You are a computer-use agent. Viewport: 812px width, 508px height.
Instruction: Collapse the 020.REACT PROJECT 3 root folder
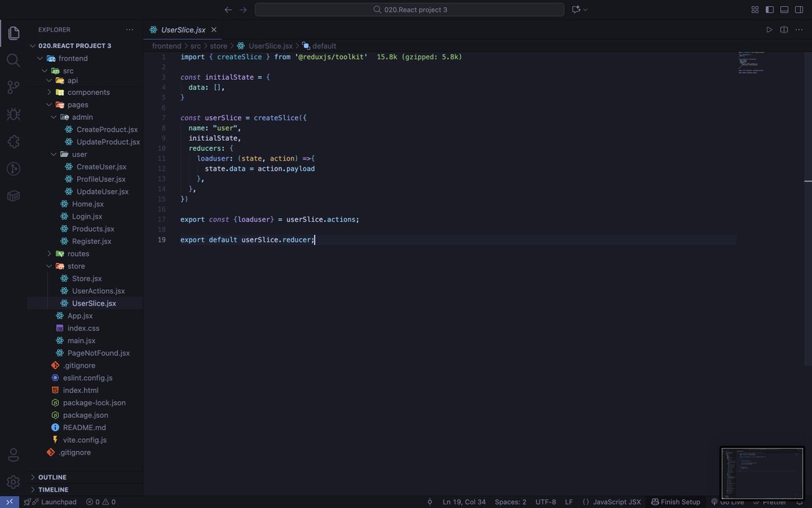coord(33,46)
